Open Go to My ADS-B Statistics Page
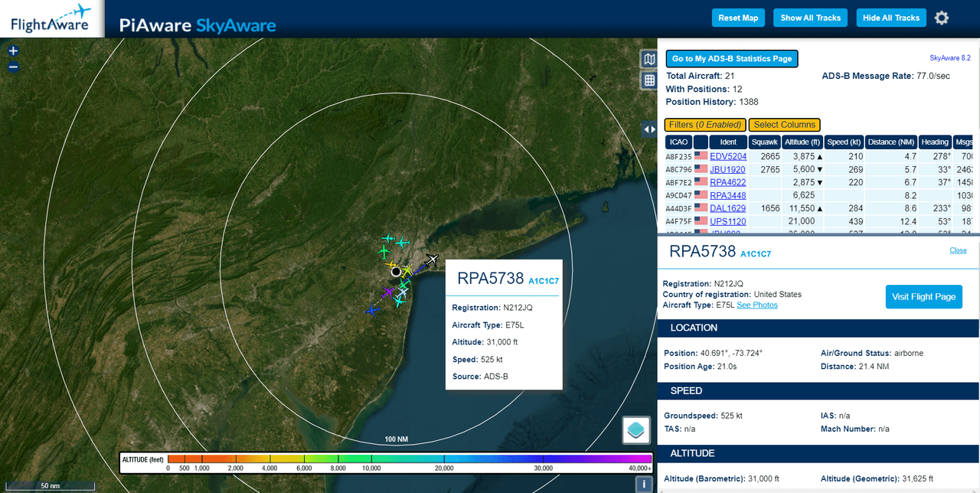Viewport: 980px width, 493px height. (732, 59)
